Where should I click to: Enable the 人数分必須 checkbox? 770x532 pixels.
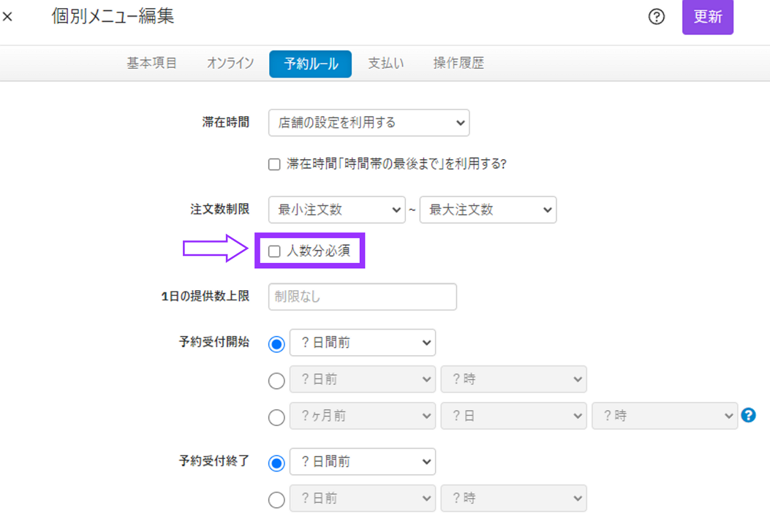[274, 251]
